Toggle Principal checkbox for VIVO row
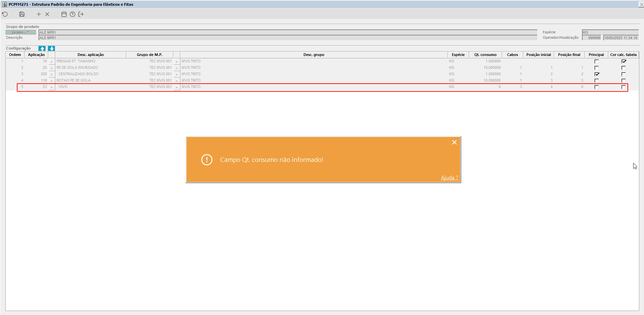Viewport: 644px width, 315px height. [596, 87]
